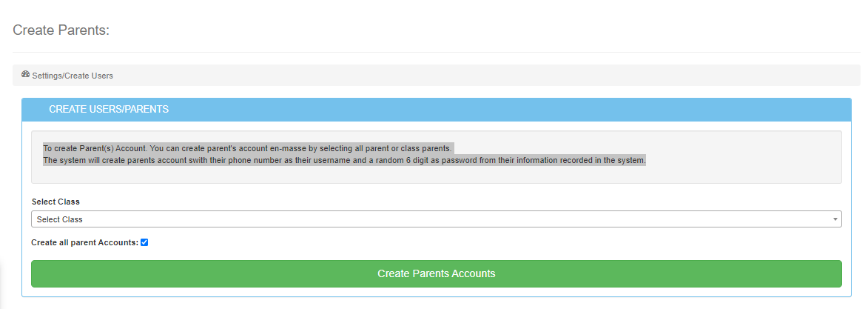Click the 'Create Parents:' page heading
The width and height of the screenshot is (868, 309).
pos(61,30)
